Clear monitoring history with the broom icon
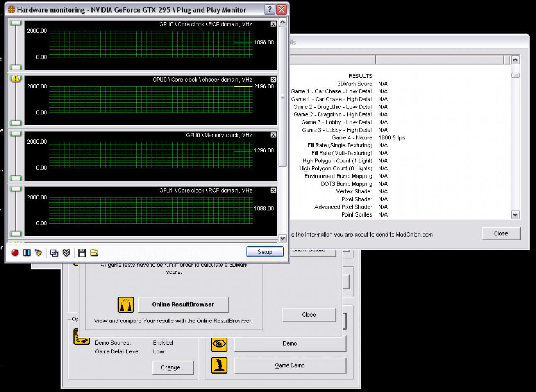 [x=39, y=253]
